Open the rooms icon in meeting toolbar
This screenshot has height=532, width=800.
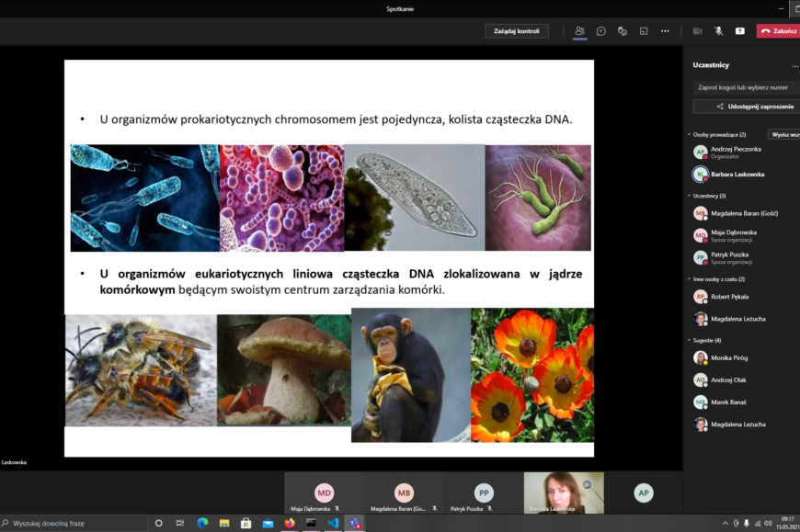coord(644,31)
